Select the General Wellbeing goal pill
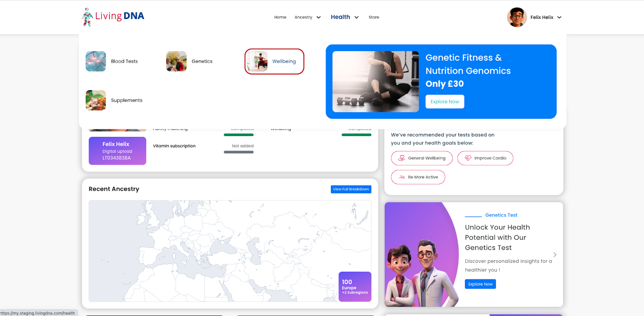 (x=422, y=158)
